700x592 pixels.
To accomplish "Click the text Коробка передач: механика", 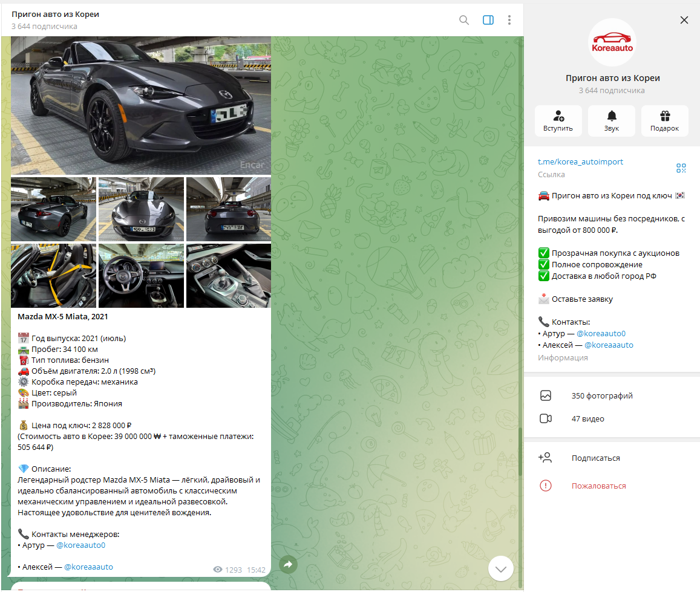I will (84, 382).
